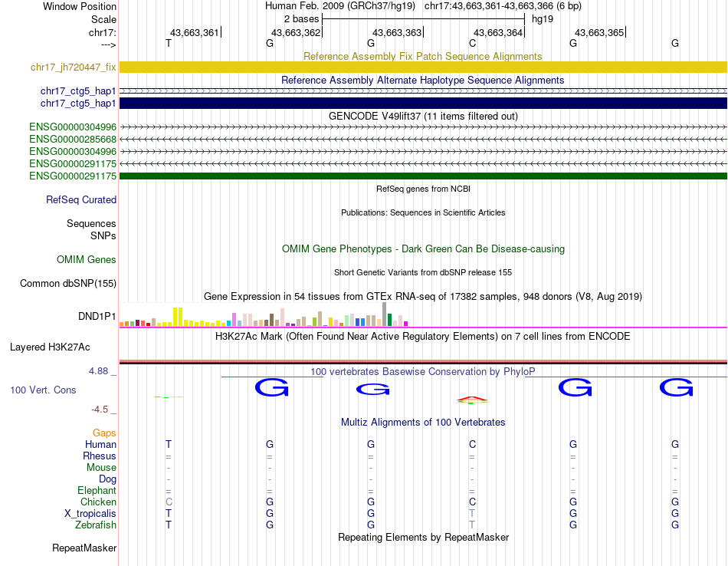This screenshot has height=566, width=728.
Task: Open the 'RefSeq genes from NCBI' track title
Action: 423,189
